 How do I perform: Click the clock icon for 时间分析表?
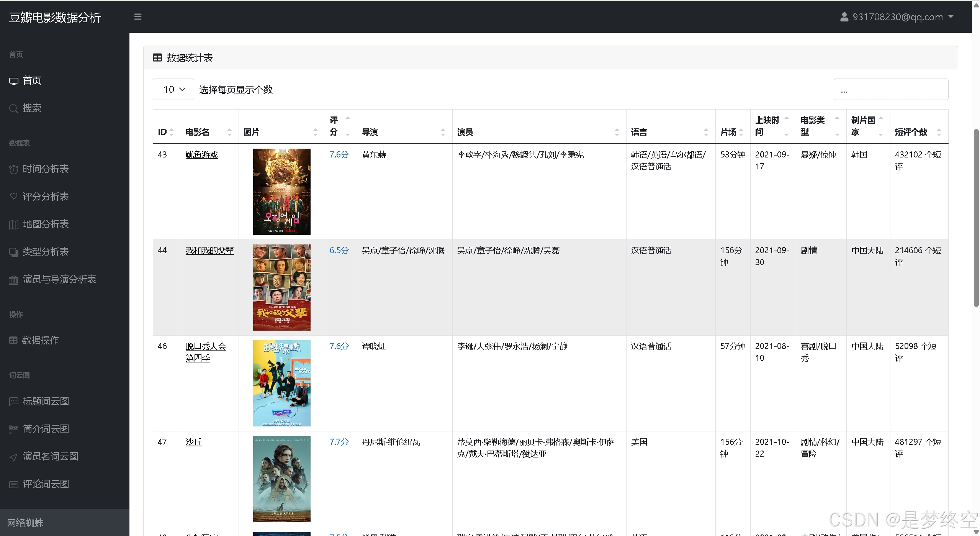pos(14,169)
